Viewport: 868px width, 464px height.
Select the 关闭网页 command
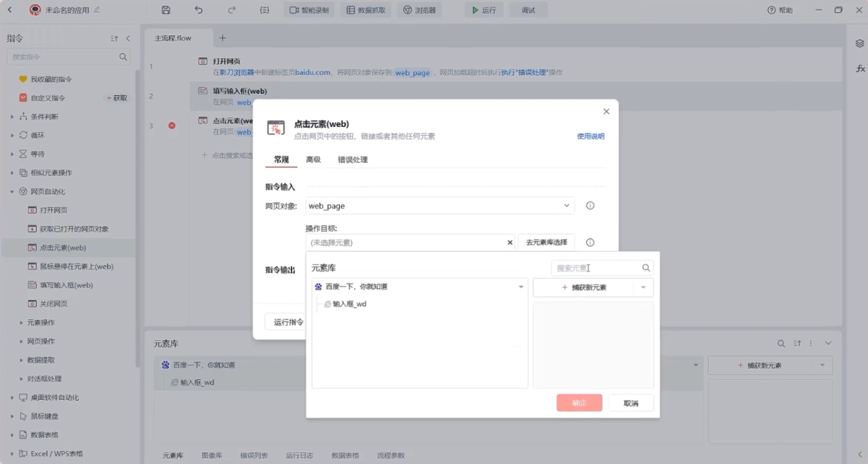[54, 303]
